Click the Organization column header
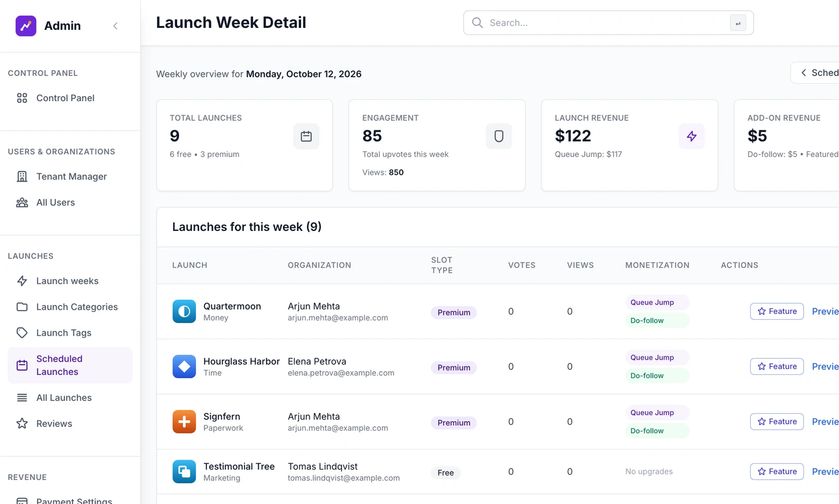The image size is (839, 504). pos(319,265)
